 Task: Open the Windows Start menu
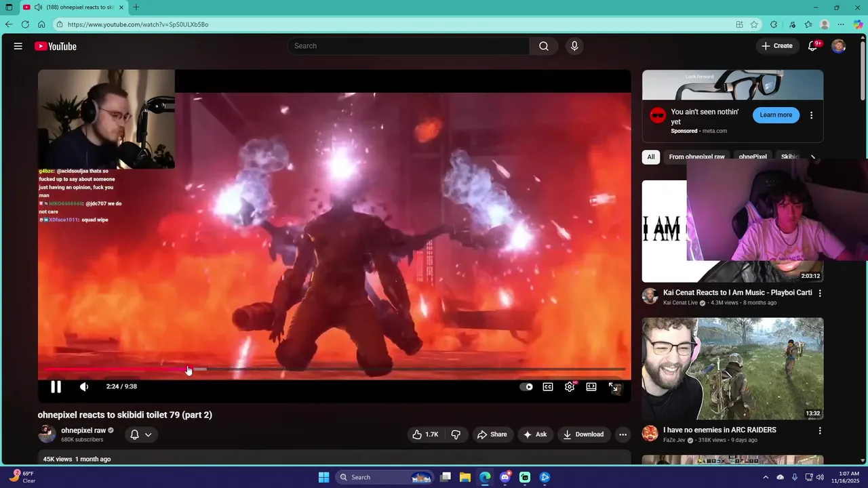[324, 477]
